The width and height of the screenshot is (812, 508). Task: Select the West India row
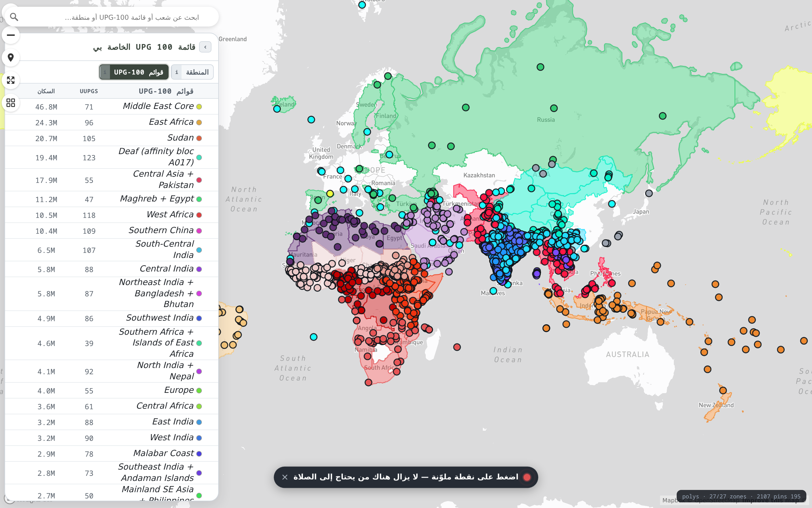112,438
